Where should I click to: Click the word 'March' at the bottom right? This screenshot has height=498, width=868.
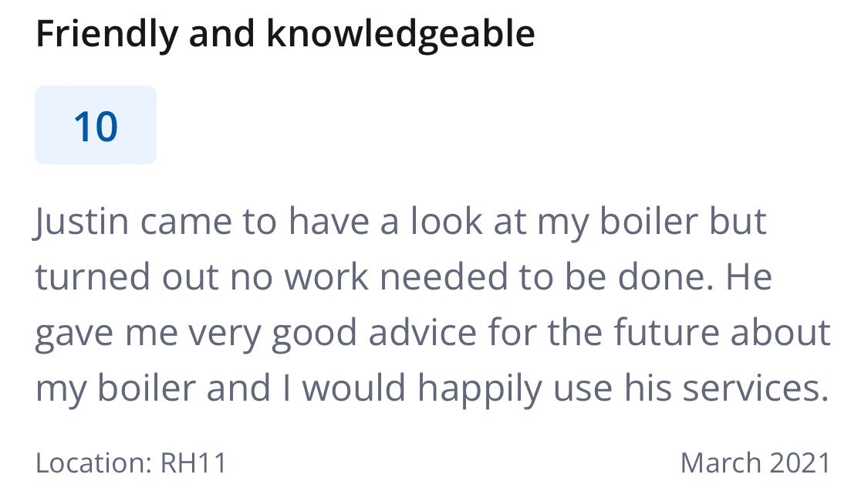click(x=721, y=462)
